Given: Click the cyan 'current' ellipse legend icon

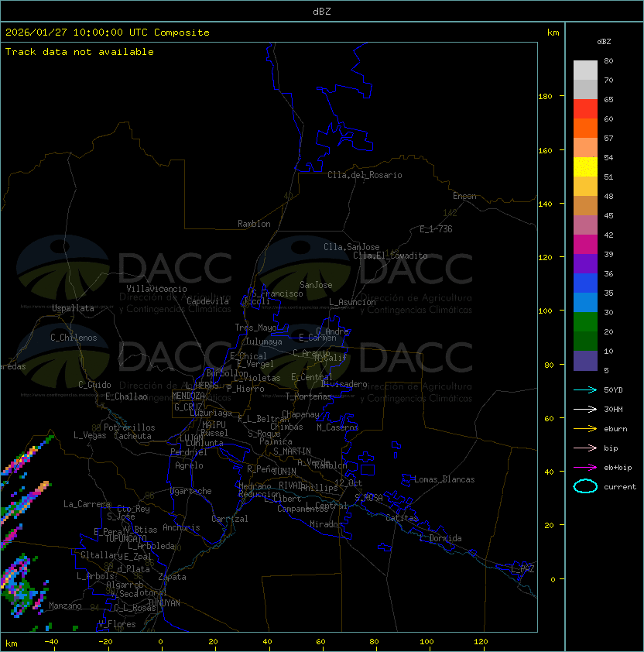Looking at the screenshot, I should click(x=585, y=486).
